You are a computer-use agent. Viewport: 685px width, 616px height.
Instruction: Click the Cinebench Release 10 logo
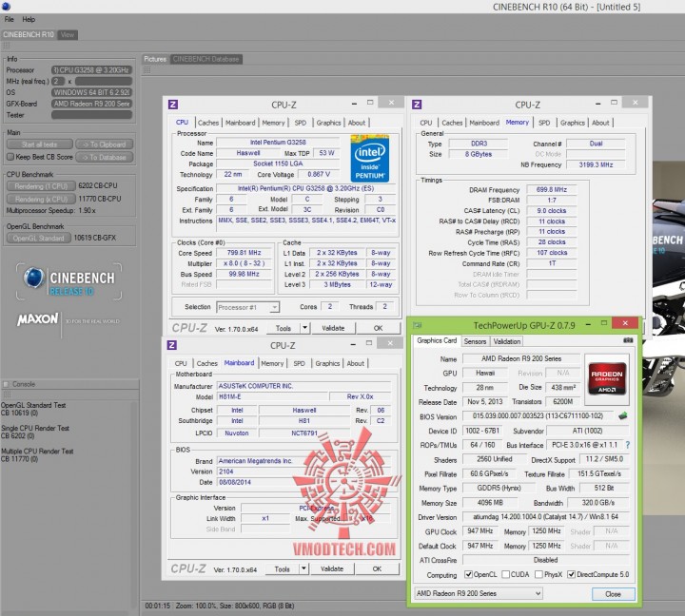click(x=69, y=281)
